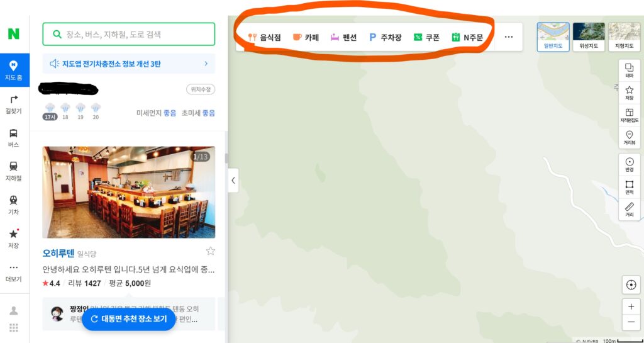Collapse the side panel with left chevron
Screen dimensions: 644x343
click(x=233, y=180)
